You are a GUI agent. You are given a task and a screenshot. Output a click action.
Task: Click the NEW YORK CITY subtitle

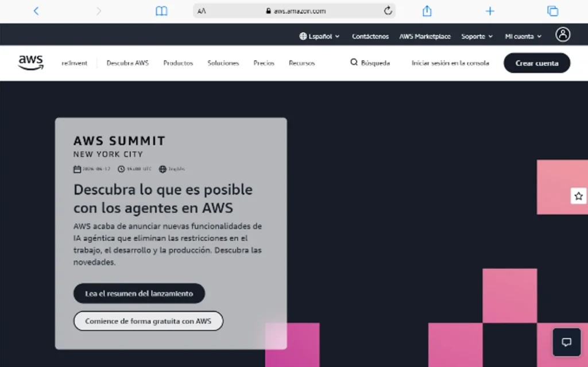pyautogui.click(x=108, y=154)
